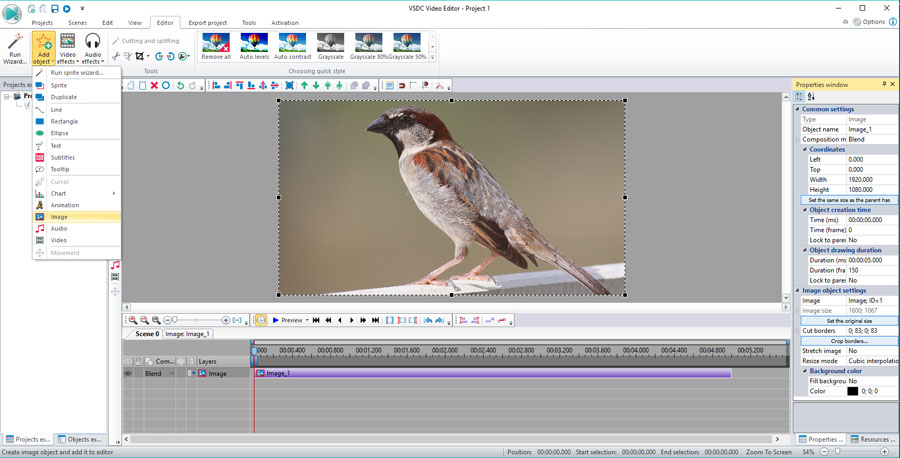Click the Crop borders button

pyautogui.click(x=849, y=341)
